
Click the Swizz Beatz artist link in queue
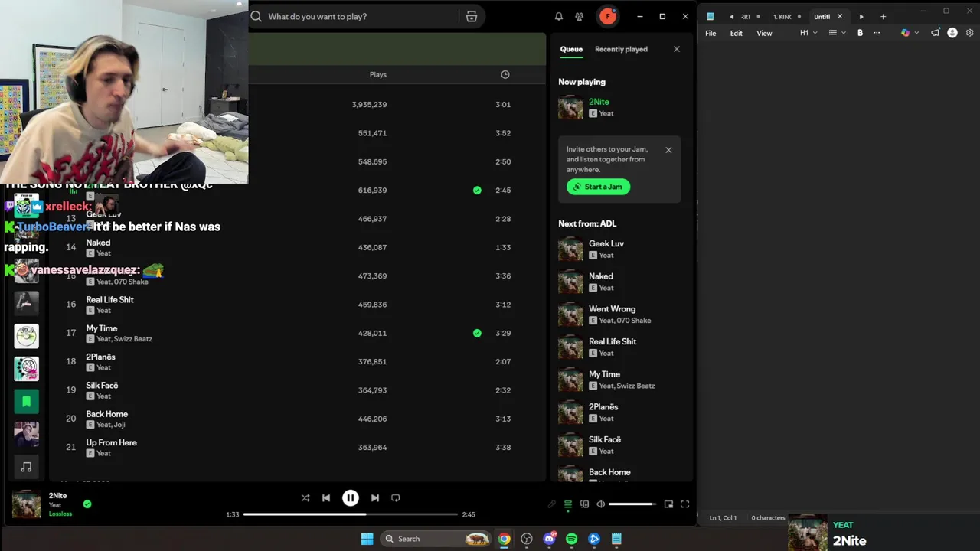click(635, 386)
